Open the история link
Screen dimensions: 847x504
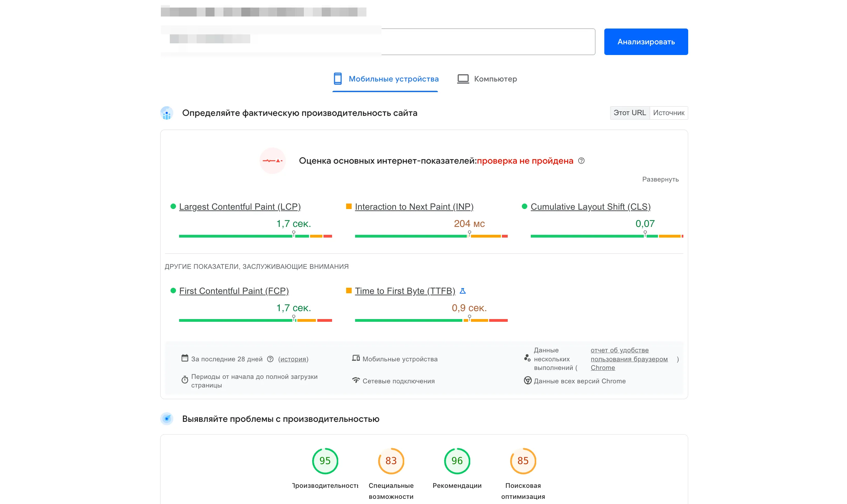pyautogui.click(x=293, y=359)
